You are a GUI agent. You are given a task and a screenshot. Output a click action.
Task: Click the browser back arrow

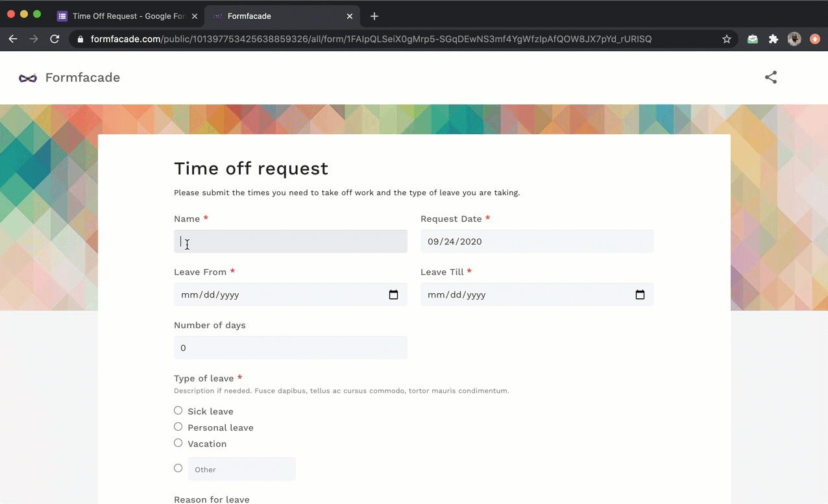point(13,39)
